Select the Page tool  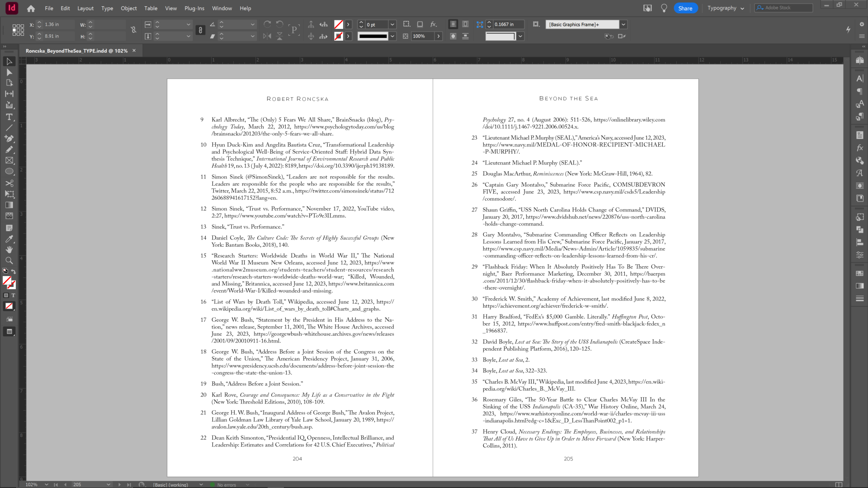pyautogui.click(x=9, y=83)
